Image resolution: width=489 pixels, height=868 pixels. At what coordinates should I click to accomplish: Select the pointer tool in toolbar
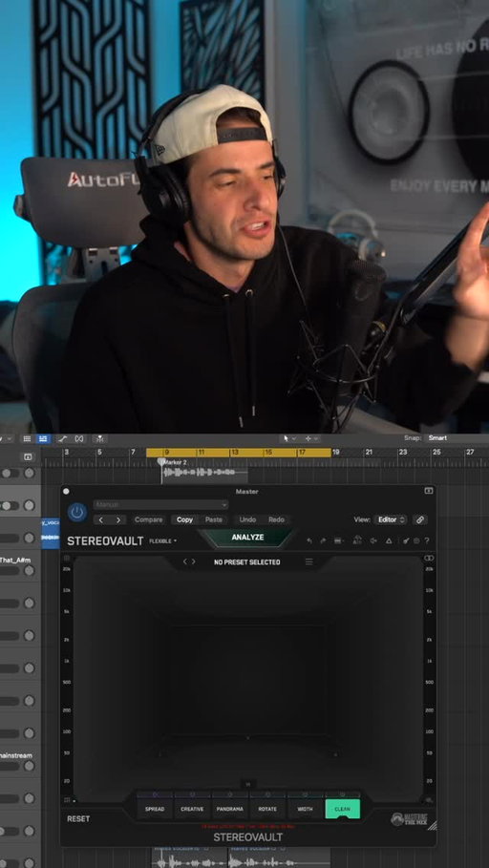click(x=286, y=438)
